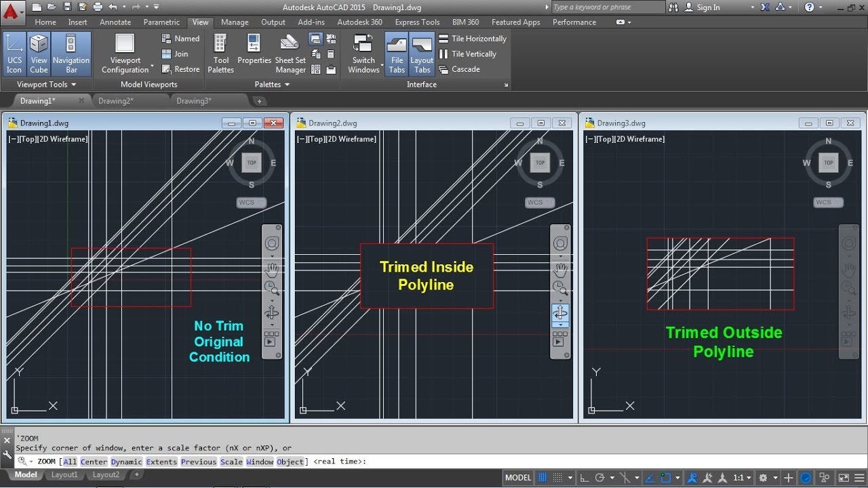Open Viewport Configuration dropdown
Viewport: 868px width, 488px height.
coord(125,54)
